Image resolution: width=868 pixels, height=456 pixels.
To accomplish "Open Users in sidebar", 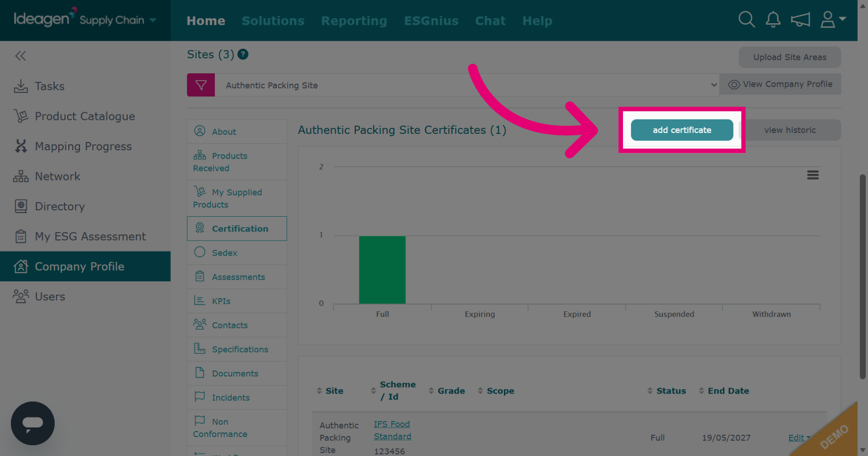I will [85, 296].
